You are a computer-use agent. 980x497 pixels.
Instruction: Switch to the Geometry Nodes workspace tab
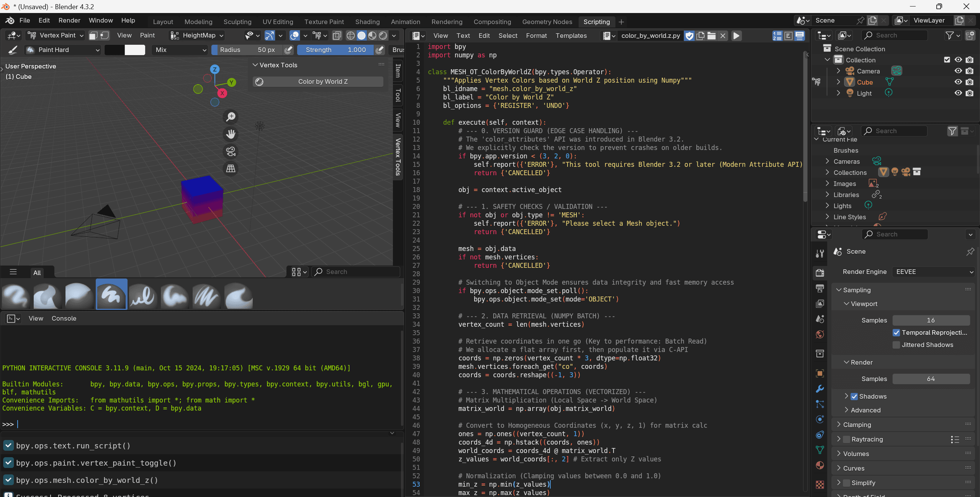pos(547,22)
